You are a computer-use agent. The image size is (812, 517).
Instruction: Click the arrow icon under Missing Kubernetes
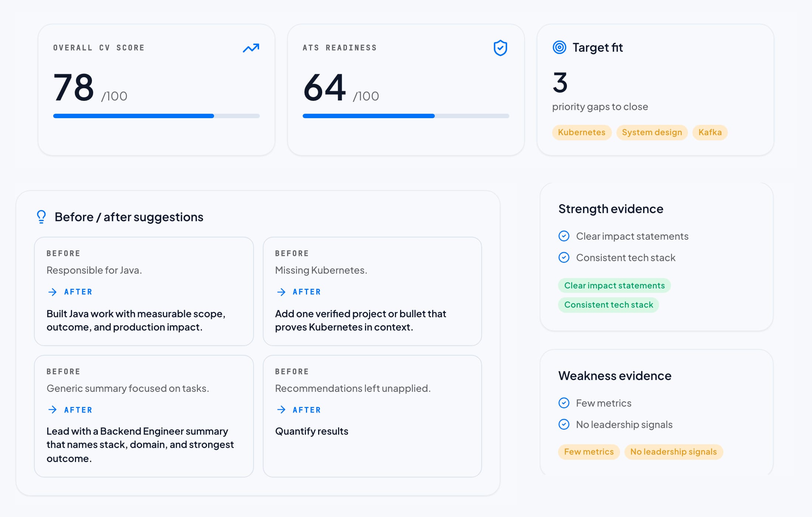281,292
